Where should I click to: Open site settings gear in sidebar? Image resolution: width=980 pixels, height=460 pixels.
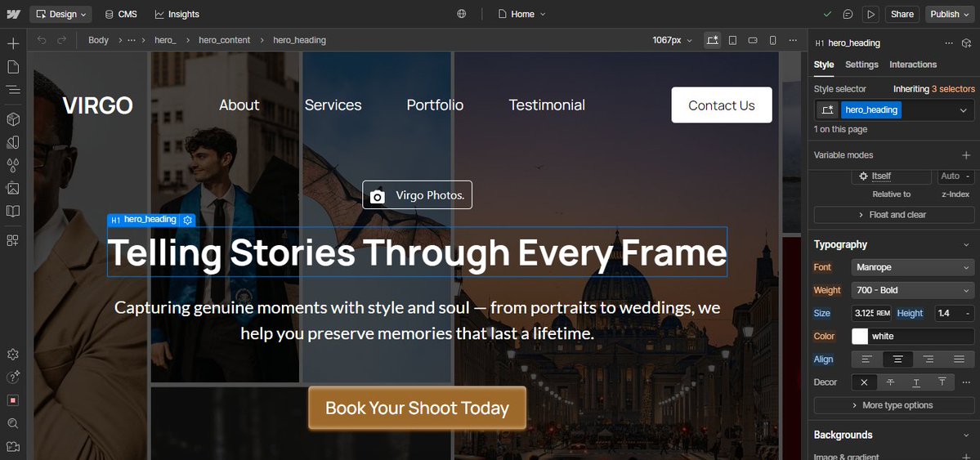click(13, 355)
